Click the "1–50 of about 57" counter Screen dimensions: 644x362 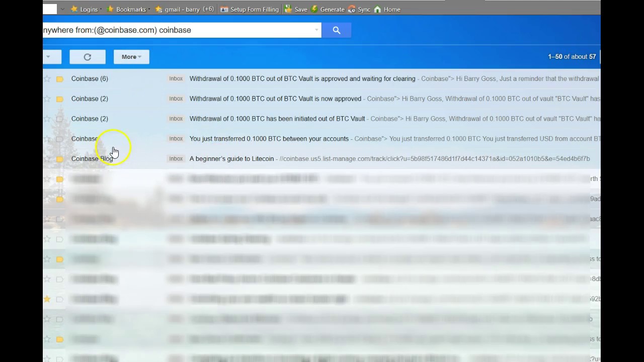[572, 57]
